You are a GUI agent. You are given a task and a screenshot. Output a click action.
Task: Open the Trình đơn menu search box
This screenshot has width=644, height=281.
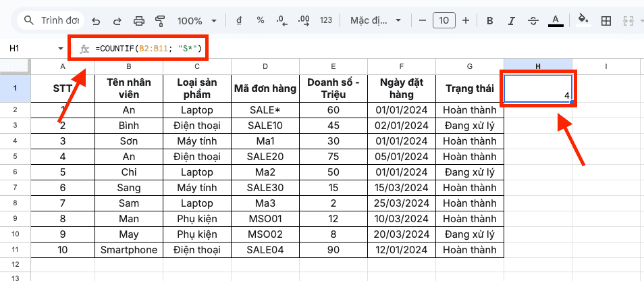[x=51, y=20]
